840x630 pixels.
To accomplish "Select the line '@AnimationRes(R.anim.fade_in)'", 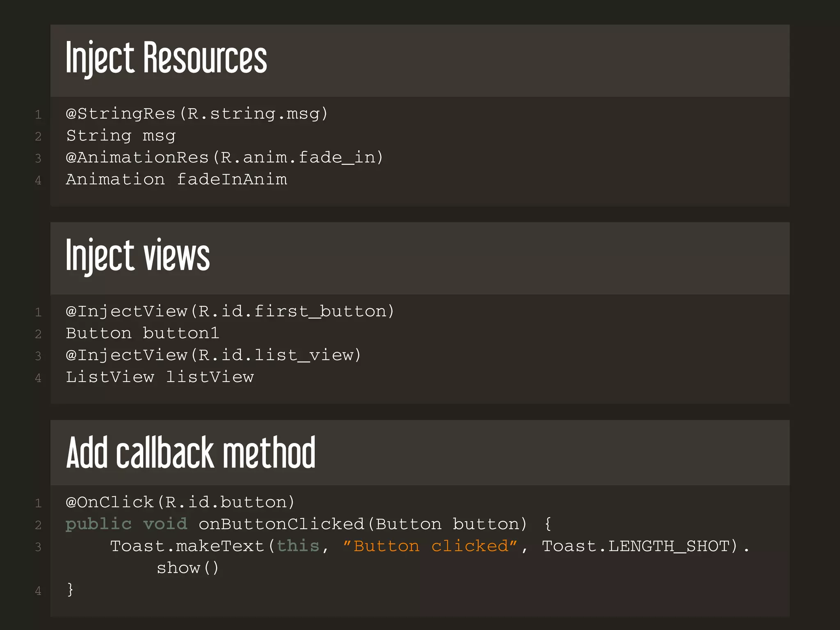I will (x=225, y=157).
